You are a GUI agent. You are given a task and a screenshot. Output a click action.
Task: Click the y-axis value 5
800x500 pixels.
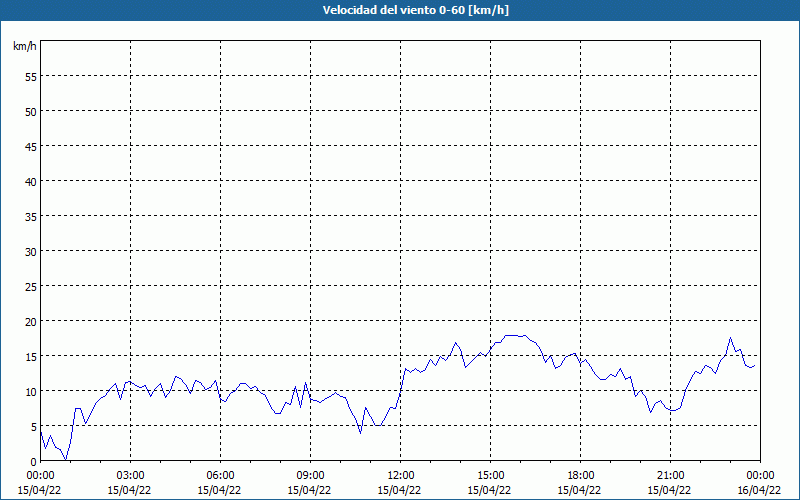coord(34,427)
